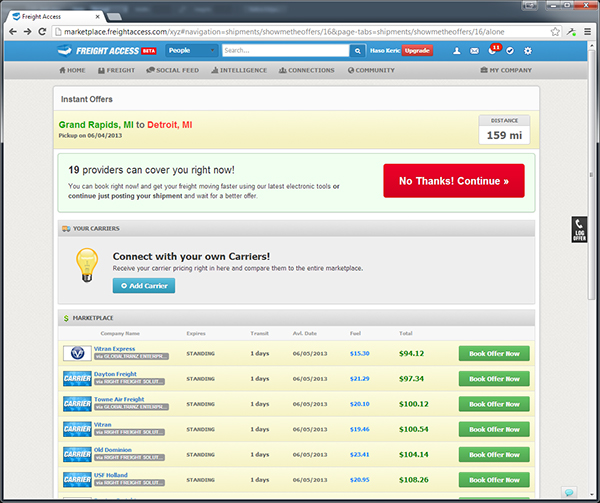Click the $15.30 fuel amount link
The height and width of the screenshot is (503, 600).
(359, 353)
